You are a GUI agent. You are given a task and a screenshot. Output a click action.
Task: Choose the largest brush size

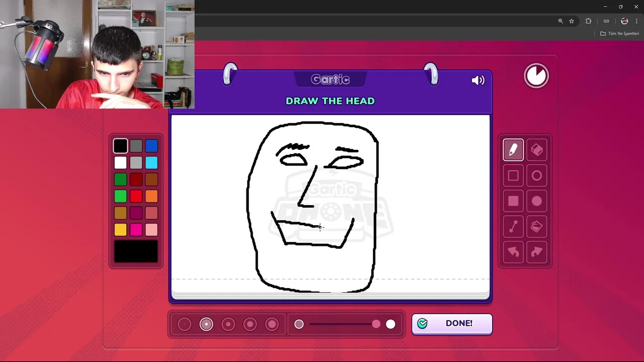[x=272, y=324]
